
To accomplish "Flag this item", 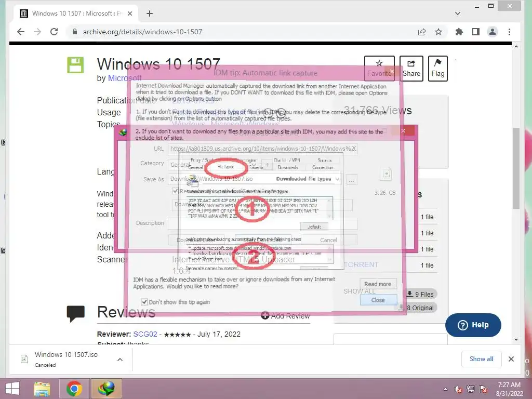I will pos(437,68).
